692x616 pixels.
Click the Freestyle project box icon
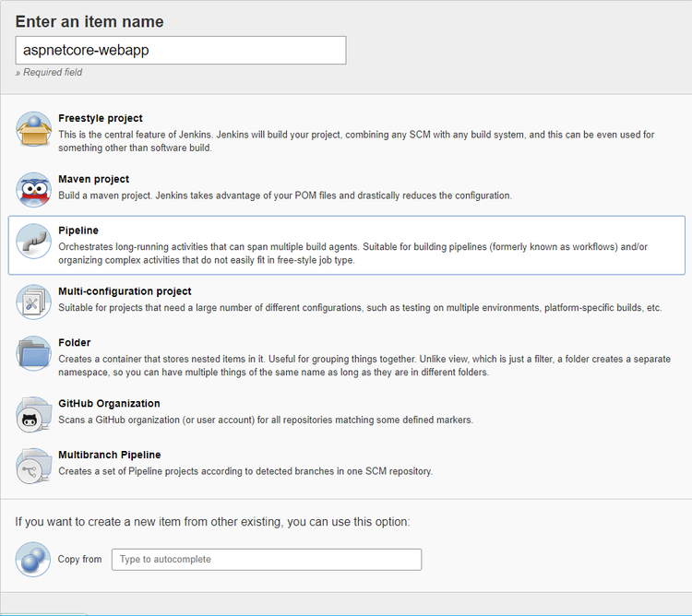[x=33, y=129]
